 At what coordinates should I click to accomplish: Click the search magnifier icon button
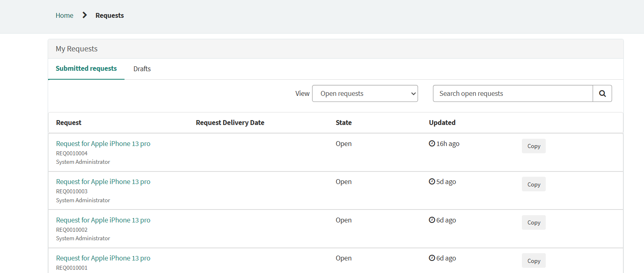pyautogui.click(x=602, y=93)
